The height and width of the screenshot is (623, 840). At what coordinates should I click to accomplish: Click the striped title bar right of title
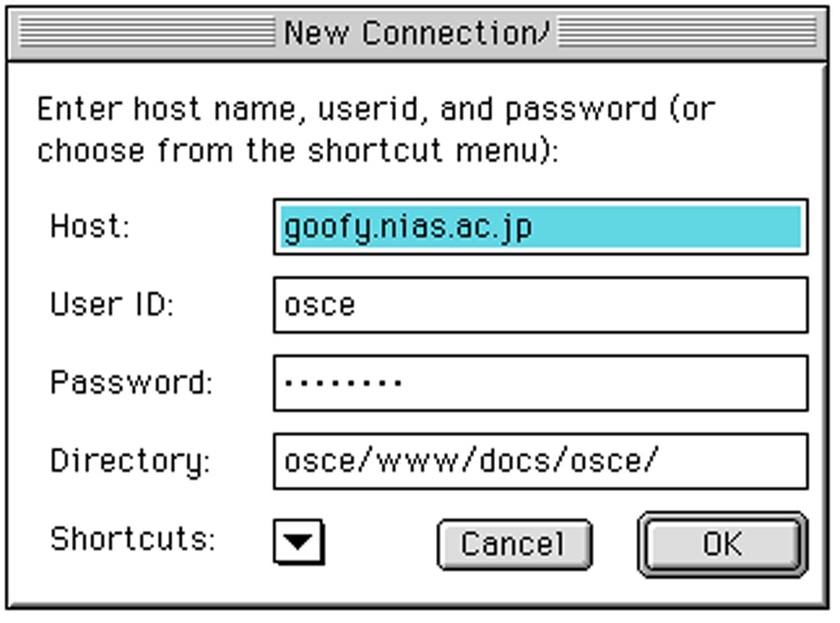[687, 32]
